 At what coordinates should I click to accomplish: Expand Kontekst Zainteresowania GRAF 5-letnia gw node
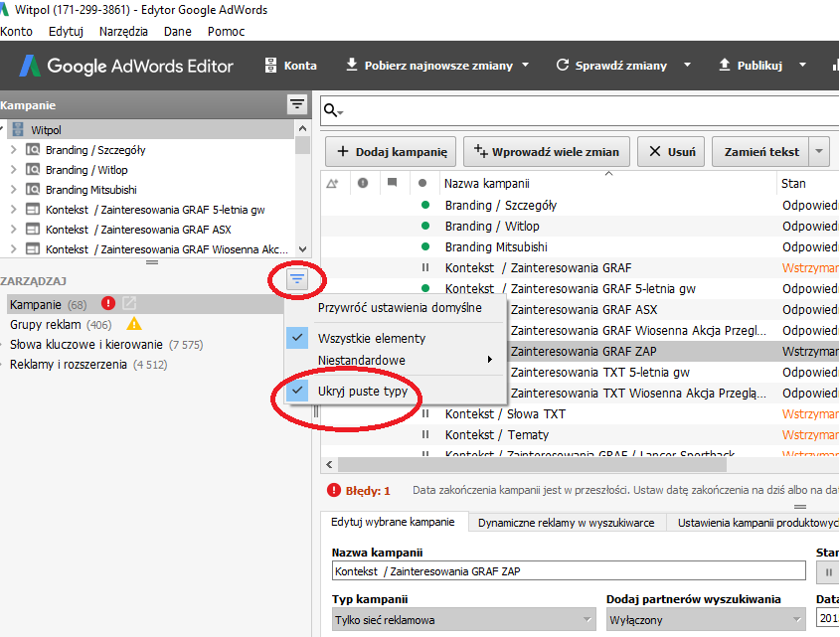(x=14, y=210)
